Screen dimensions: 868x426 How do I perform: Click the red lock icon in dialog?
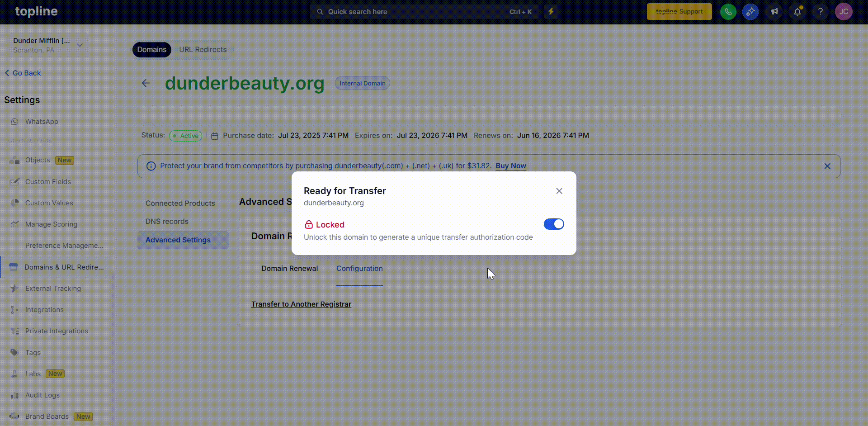point(309,225)
